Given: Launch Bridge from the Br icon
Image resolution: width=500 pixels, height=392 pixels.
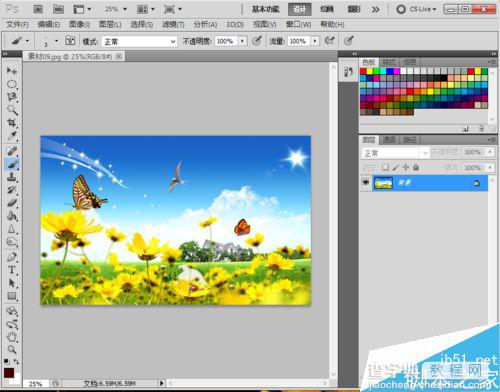Looking at the screenshot, I should point(38,9).
